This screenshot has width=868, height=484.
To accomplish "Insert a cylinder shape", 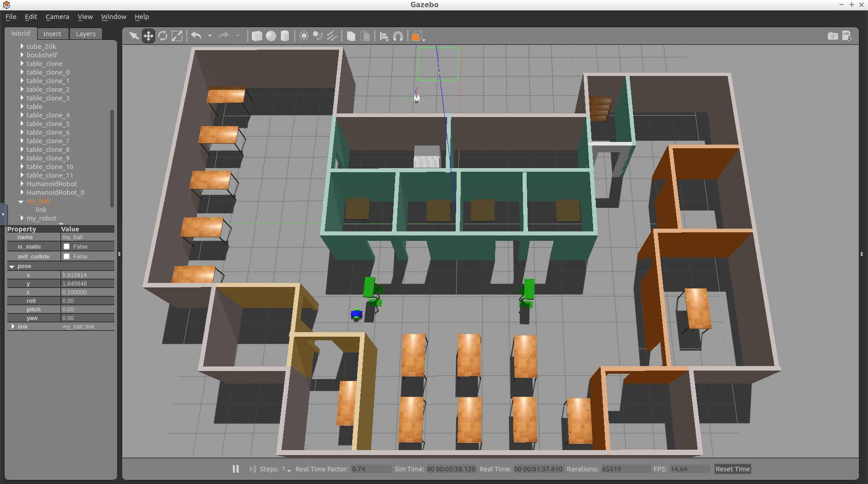I will pyautogui.click(x=285, y=36).
